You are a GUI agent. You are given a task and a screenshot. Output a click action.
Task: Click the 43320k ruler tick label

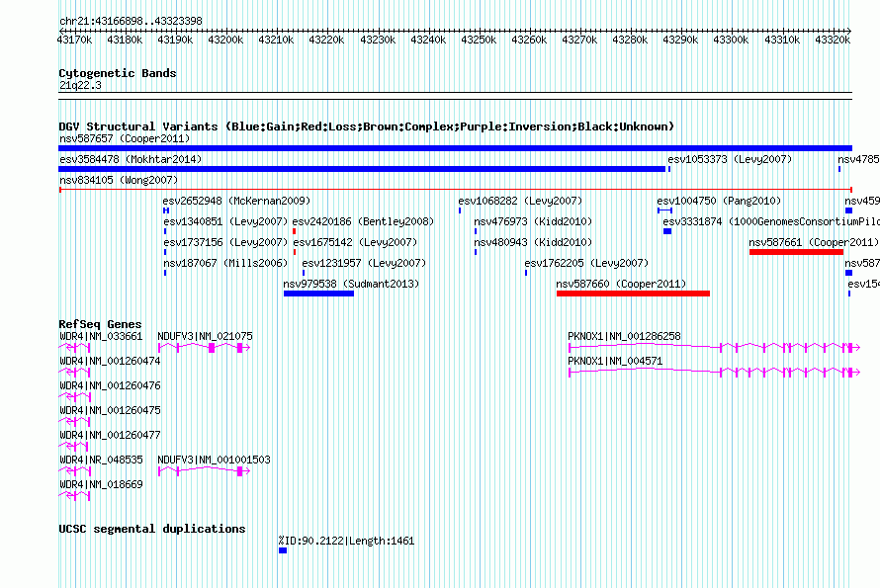point(833,40)
